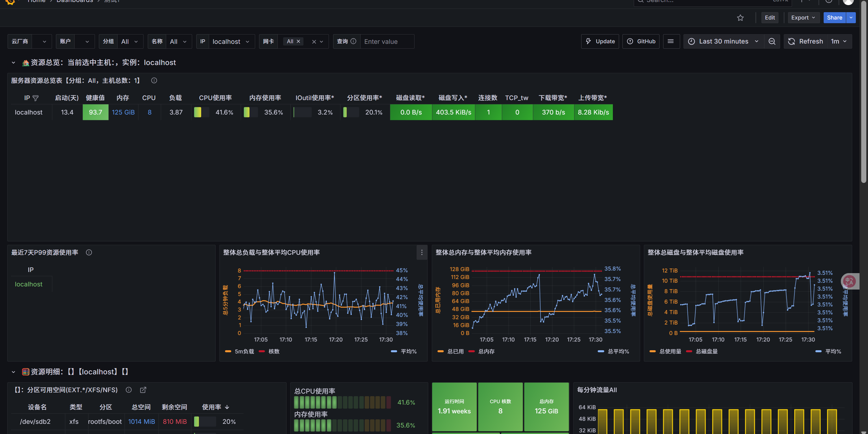Click the Edit button

(x=770, y=18)
